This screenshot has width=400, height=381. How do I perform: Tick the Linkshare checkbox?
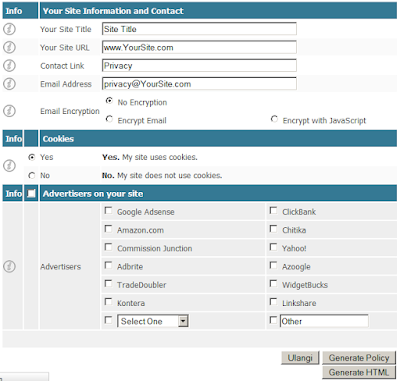coord(273,302)
